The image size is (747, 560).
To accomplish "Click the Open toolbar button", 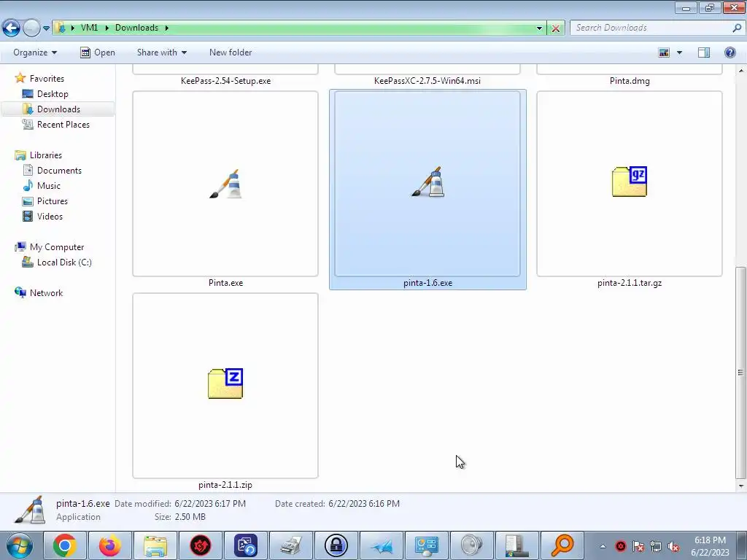I will (x=98, y=52).
